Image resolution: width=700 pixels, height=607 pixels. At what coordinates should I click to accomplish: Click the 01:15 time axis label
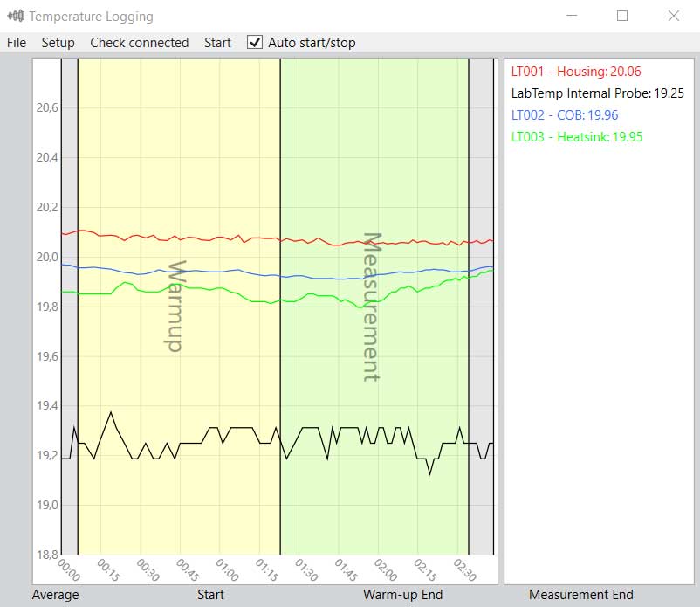(x=267, y=570)
